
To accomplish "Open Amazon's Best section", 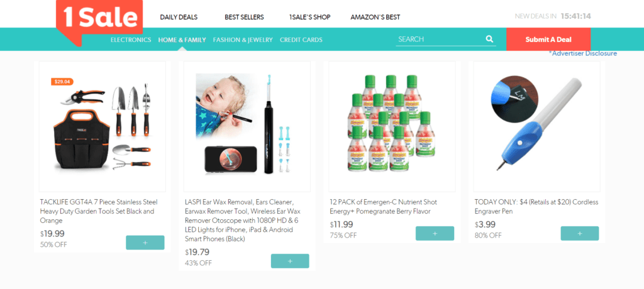I will (x=375, y=17).
